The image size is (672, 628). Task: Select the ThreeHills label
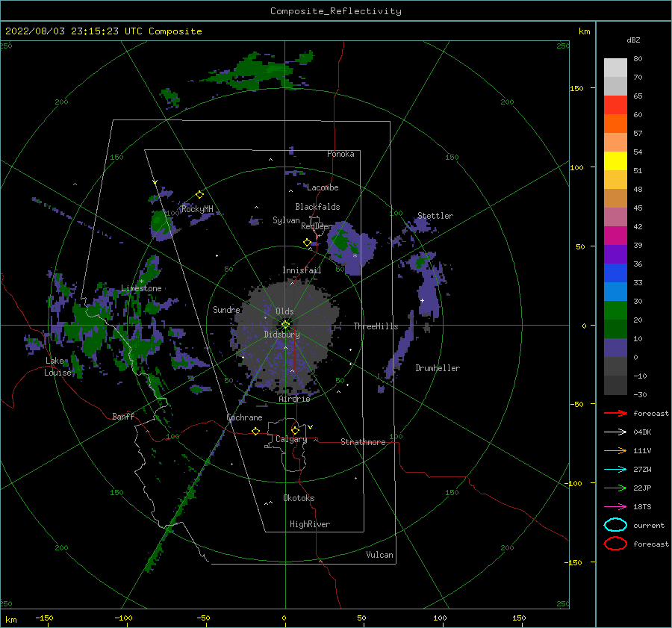(x=376, y=326)
